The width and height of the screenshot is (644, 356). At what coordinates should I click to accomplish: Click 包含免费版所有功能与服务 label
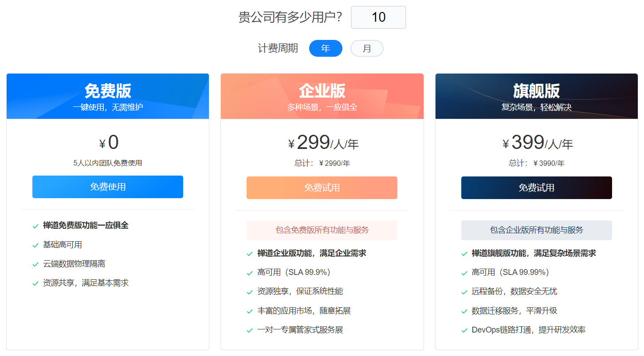click(322, 230)
